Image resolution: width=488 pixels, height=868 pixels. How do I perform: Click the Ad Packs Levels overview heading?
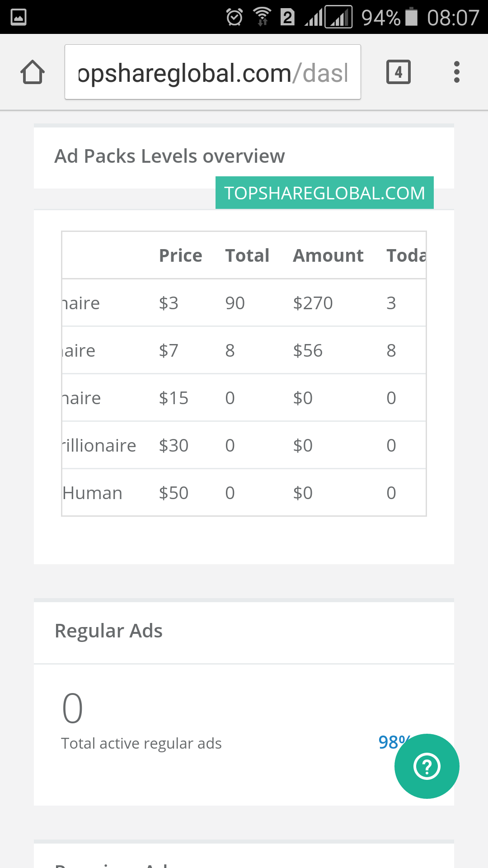click(169, 156)
